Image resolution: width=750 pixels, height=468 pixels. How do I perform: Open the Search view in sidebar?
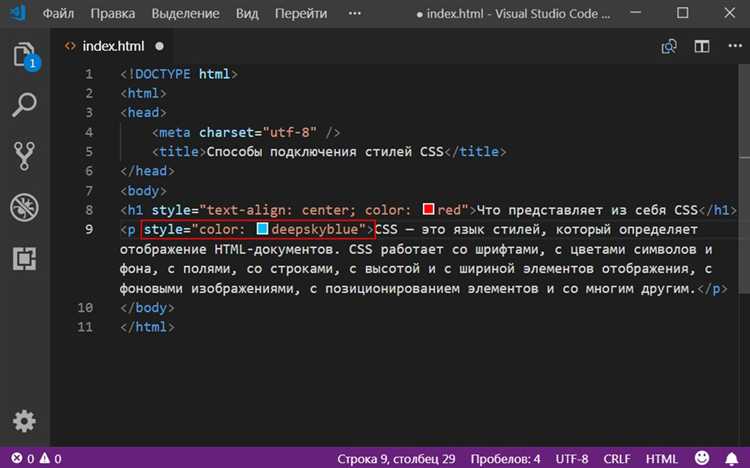[24, 104]
